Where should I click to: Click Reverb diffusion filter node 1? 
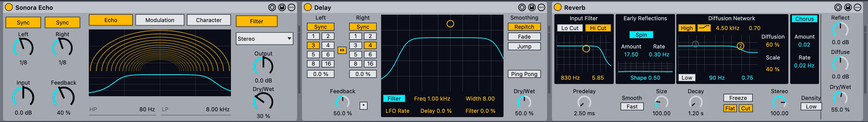(696, 44)
